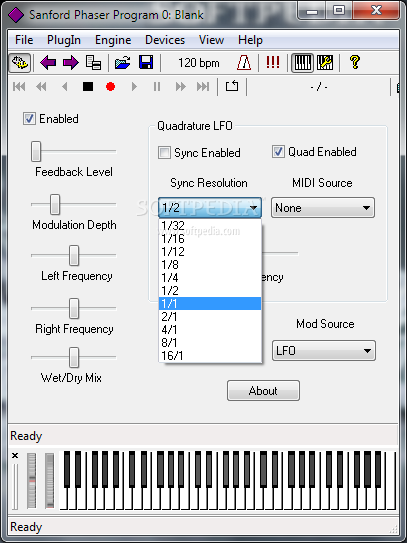Image resolution: width=407 pixels, height=543 pixels.
Task: Collapse the Sync Resolution dropdown
Action: pos(210,208)
